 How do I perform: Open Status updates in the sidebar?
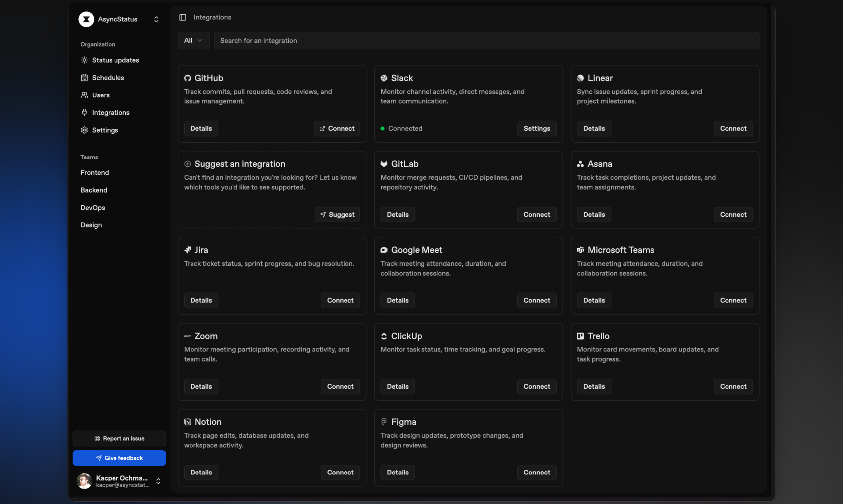(x=115, y=60)
